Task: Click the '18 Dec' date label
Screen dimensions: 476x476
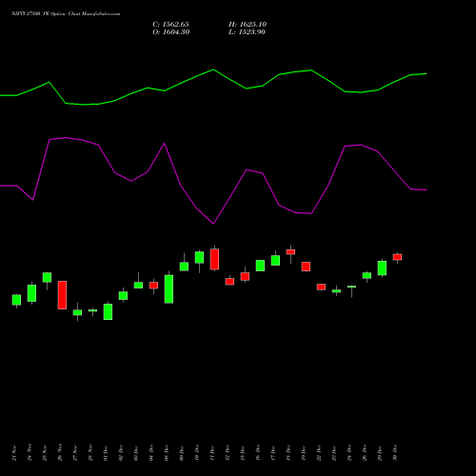Action: tap(288, 453)
